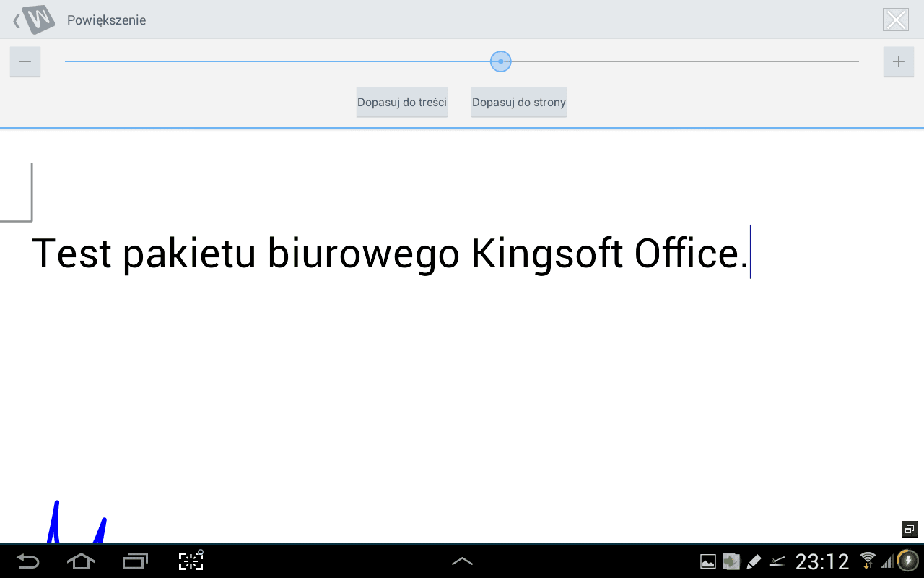Tap the small window-switch icon at bottom right
The height and width of the screenshot is (578, 924).
[910, 529]
